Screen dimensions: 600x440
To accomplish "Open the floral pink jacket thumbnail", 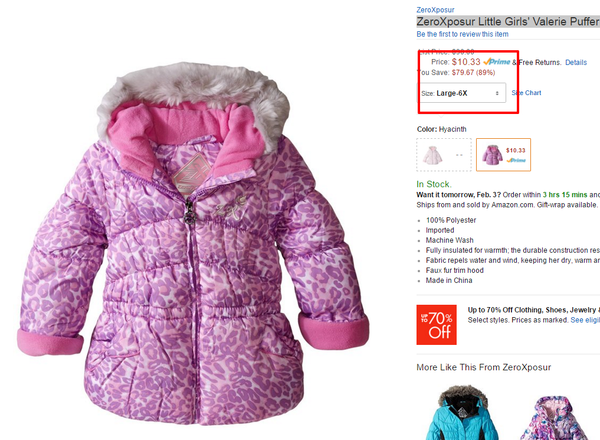I will coord(553,418).
